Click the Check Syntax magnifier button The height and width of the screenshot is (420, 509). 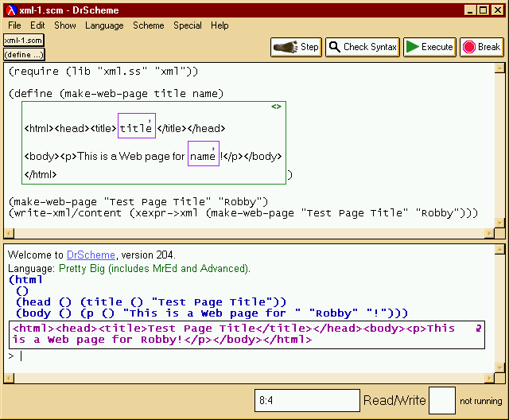[x=363, y=47]
